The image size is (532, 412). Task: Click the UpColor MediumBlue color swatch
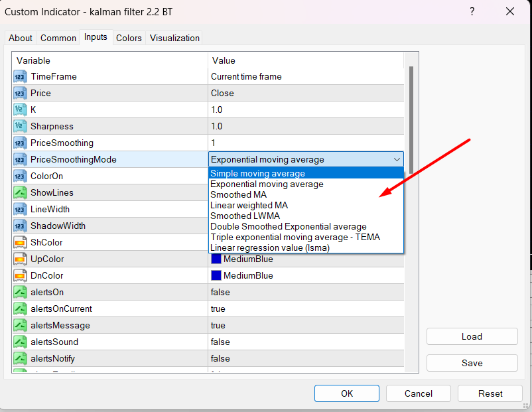click(216, 259)
